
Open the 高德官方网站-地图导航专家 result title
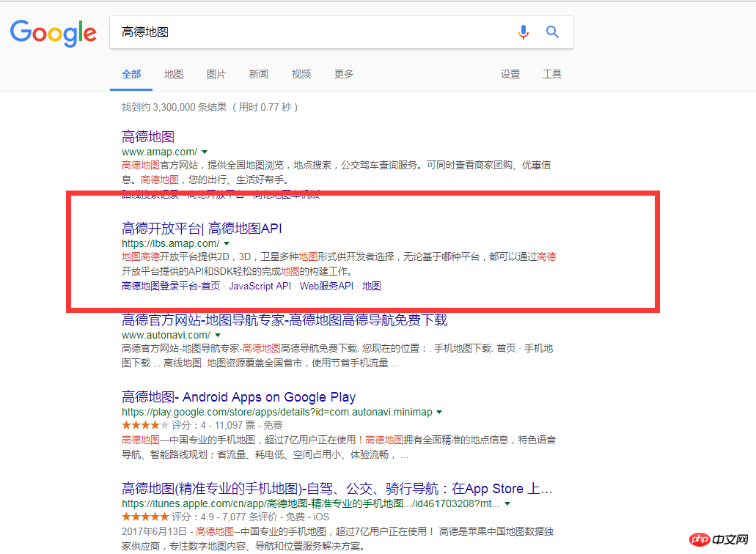click(x=285, y=320)
